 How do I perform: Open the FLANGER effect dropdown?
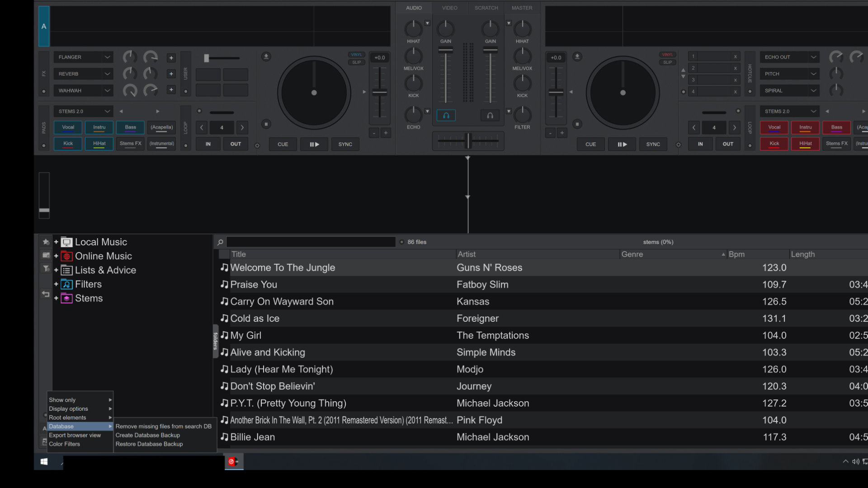coord(83,57)
